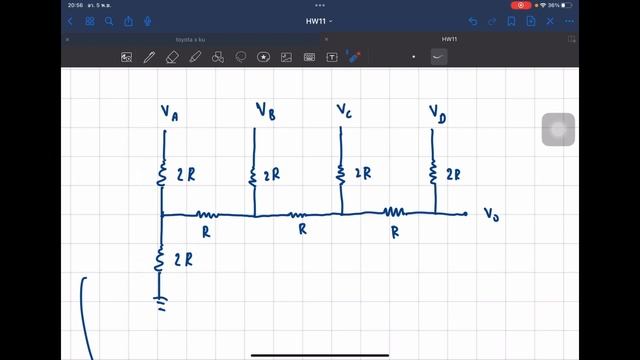Viewport: 640px width, 360px height.
Task: Insert an image with photo tool
Action: click(x=286, y=57)
